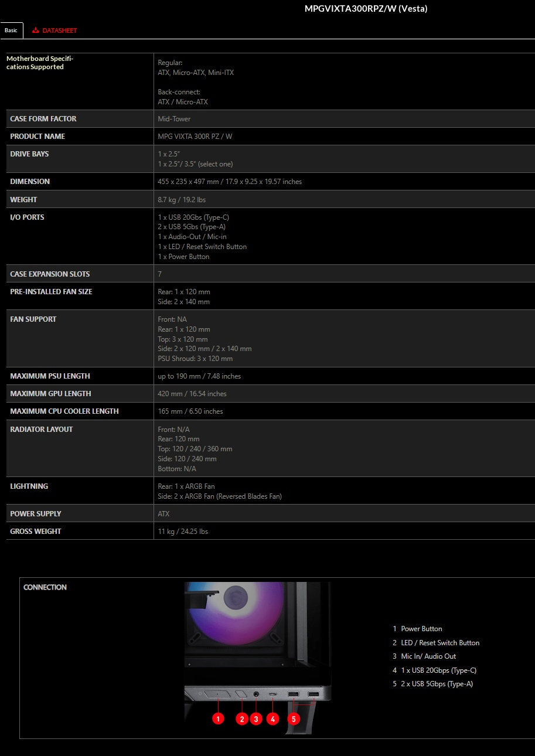Select the I/O PORTS row label
This screenshot has height=756, width=535.
pyautogui.click(x=27, y=217)
